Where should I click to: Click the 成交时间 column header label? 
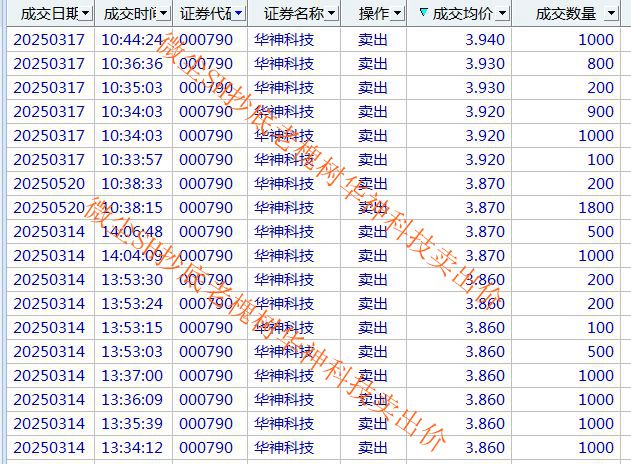(x=130, y=14)
